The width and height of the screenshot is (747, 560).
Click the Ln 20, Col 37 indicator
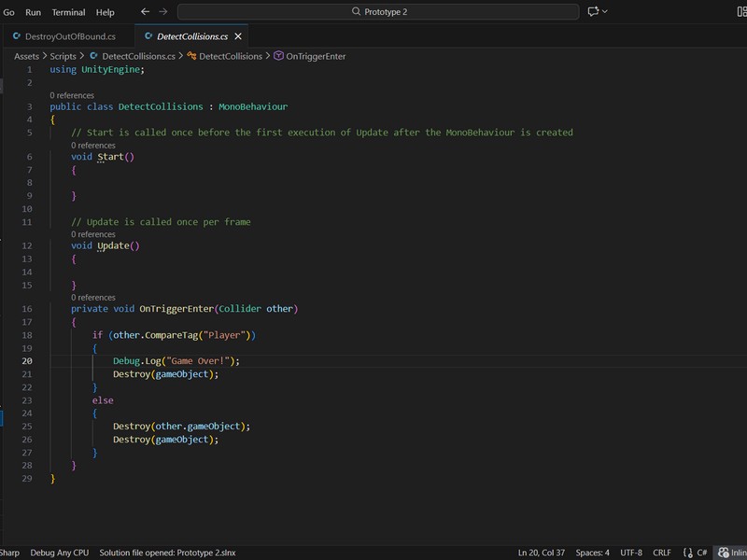click(542, 553)
